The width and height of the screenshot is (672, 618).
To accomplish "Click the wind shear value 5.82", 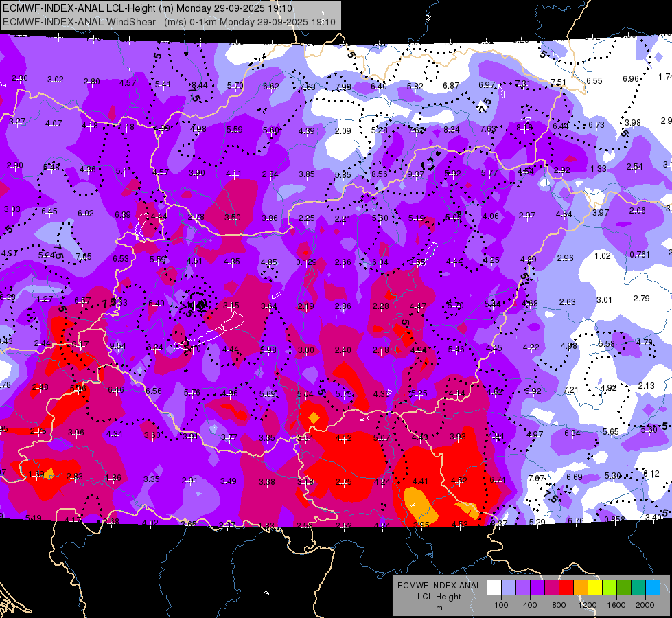I will [415, 87].
